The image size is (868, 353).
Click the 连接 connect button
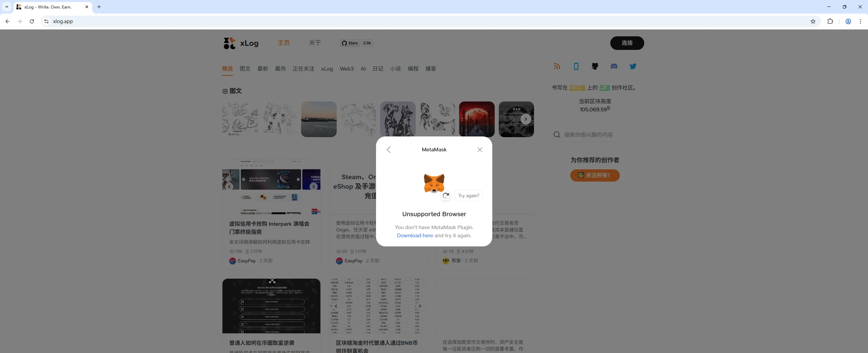pos(627,43)
